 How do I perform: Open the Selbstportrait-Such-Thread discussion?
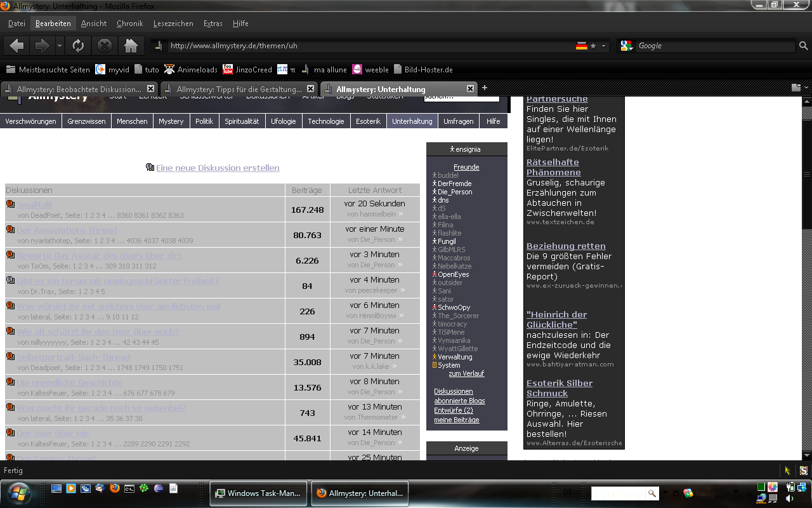pyautogui.click(x=74, y=357)
